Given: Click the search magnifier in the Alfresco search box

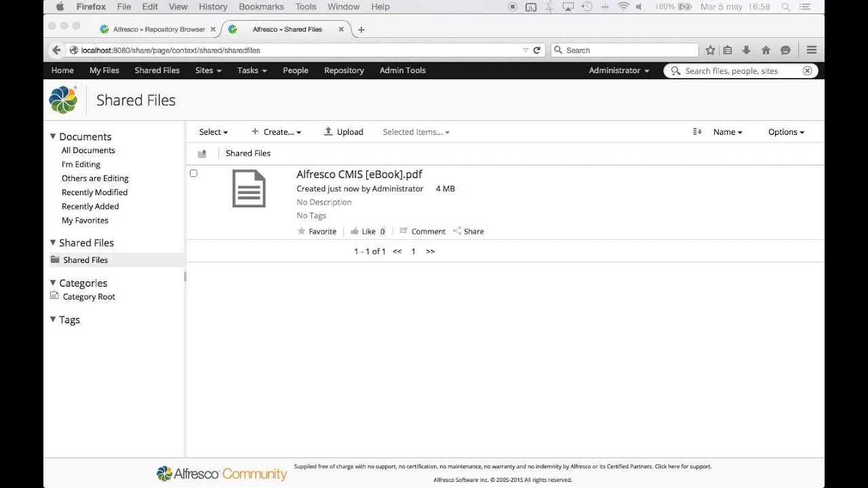Looking at the screenshot, I should pyautogui.click(x=675, y=70).
